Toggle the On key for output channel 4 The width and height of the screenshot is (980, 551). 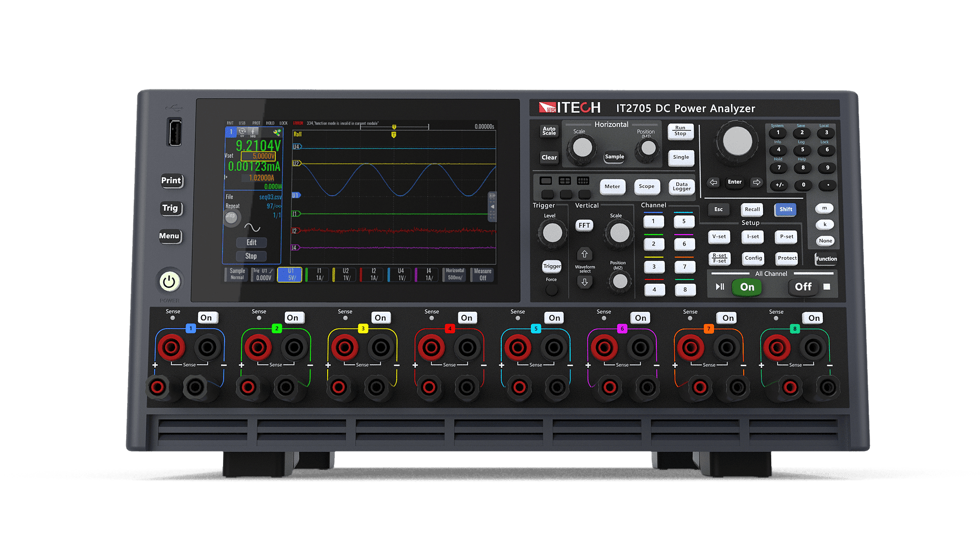click(467, 318)
